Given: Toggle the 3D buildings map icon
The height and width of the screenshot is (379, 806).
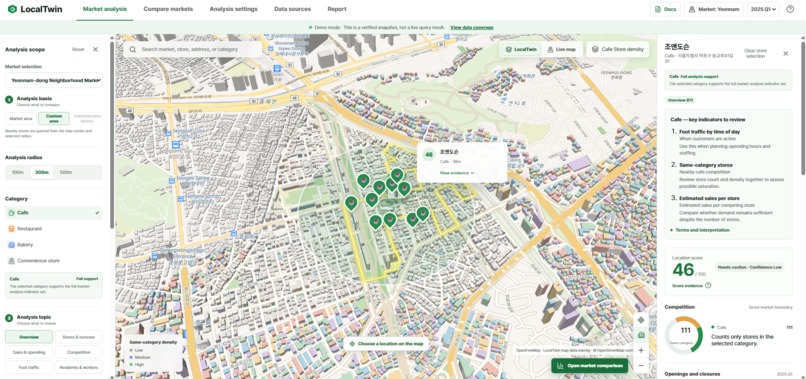Looking at the screenshot, I should click(641, 335).
